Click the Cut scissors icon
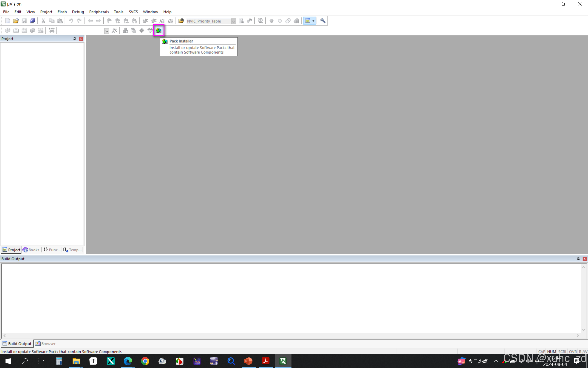Viewport: 588px width, 368px height. pos(43,21)
